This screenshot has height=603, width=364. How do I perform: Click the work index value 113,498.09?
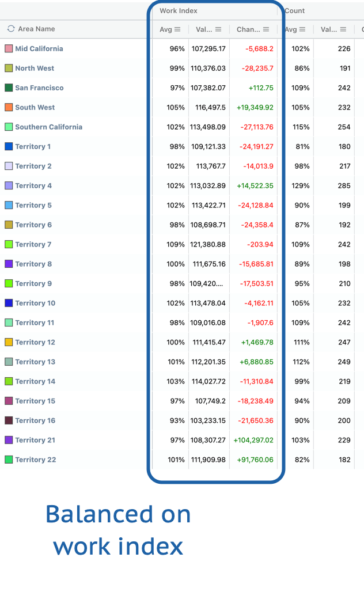point(208,127)
